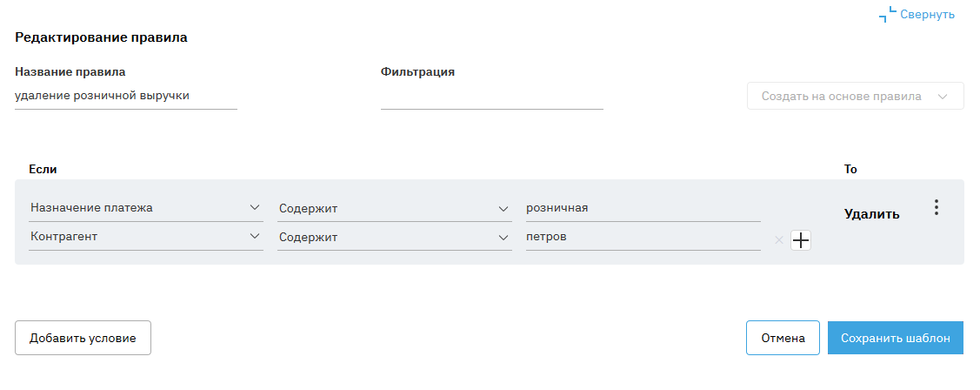Click the Свернуть link text

point(927,15)
